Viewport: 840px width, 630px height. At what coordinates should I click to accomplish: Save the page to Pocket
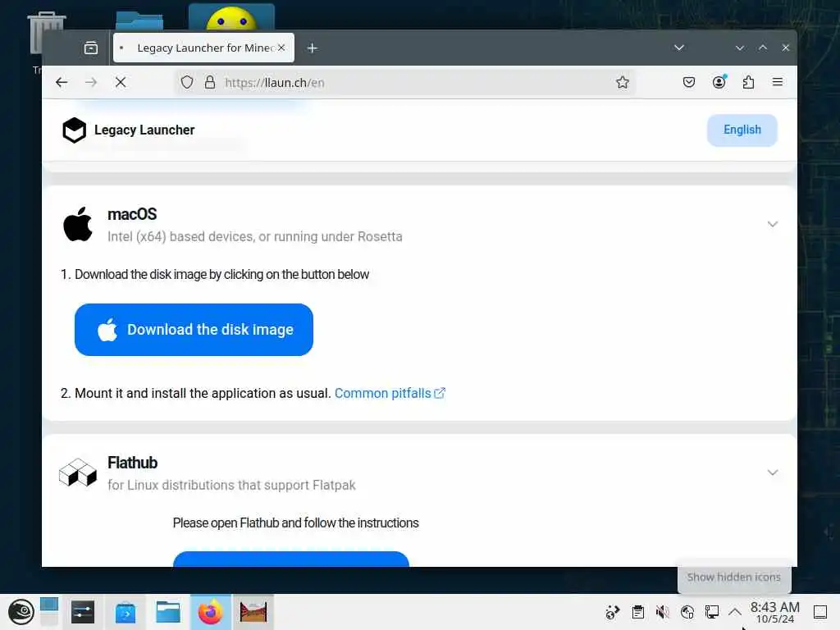pyautogui.click(x=689, y=83)
